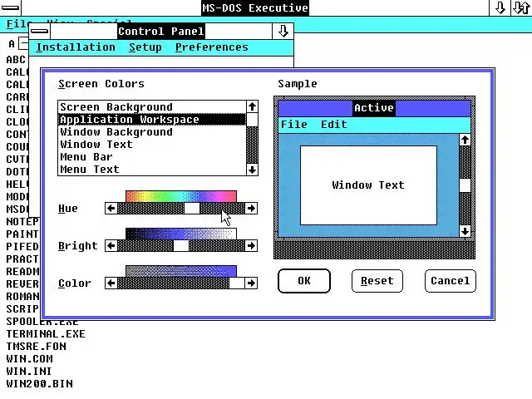The image size is (532, 399).
Task: Click the Sample window scrollbar thumb
Action: tap(465, 185)
